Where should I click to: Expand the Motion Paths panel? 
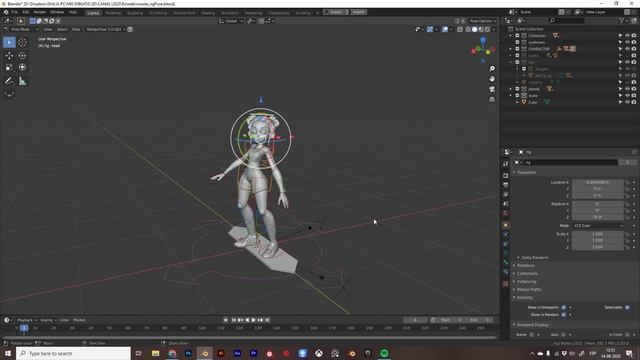(x=529, y=289)
